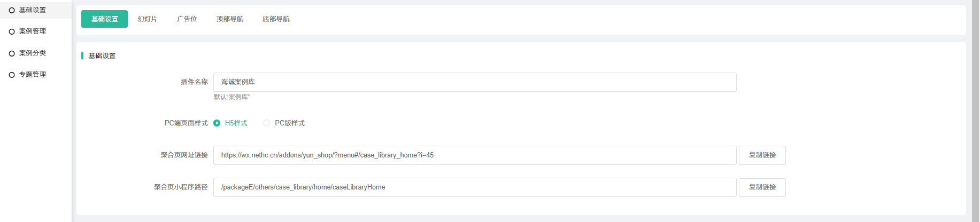980x222 pixels.
Task: Open 专题管理 text label in the sidebar
Action: click(x=33, y=75)
